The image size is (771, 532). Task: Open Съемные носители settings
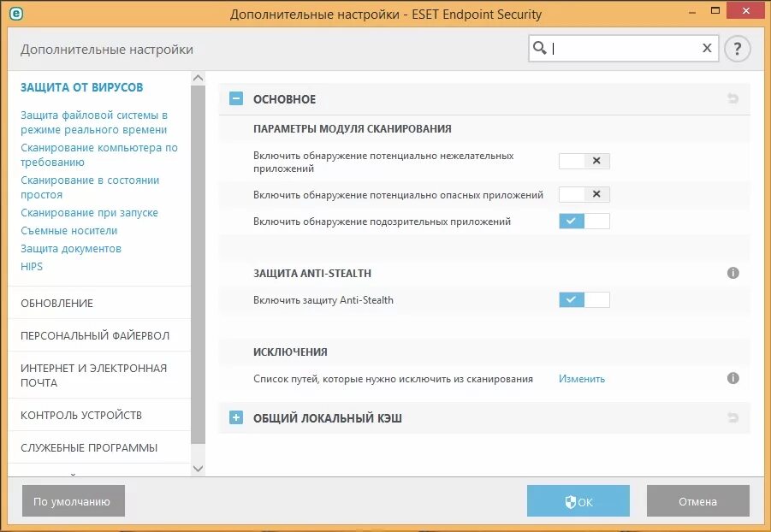[68, 231]
